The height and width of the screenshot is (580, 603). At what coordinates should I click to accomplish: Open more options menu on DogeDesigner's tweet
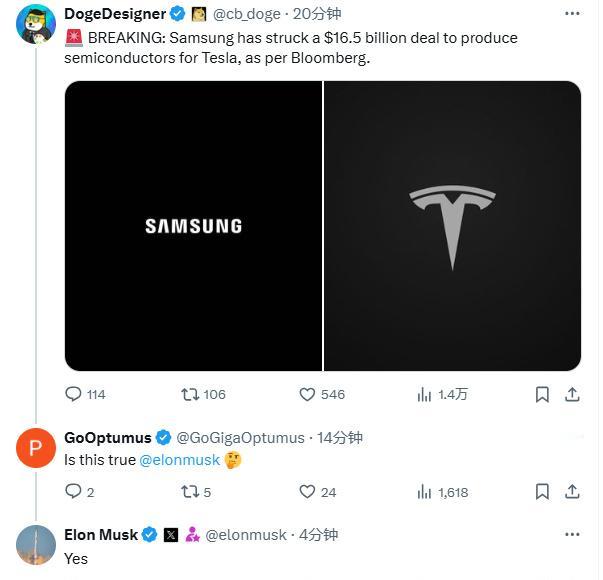point(572,13)
